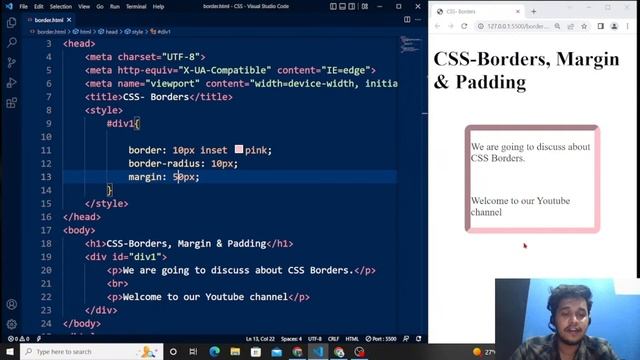Open the Accounts menu icon in VS Code
Image resolution: width=640 pixels, height=360 pixels.
11,304
